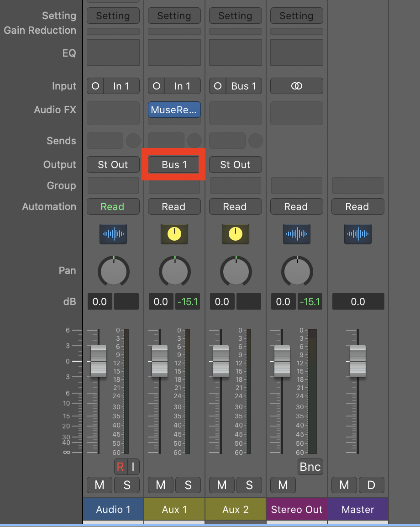Click the Aux 2 input format circle
This screenshot has height=527, width=420.
pos(218,86)
